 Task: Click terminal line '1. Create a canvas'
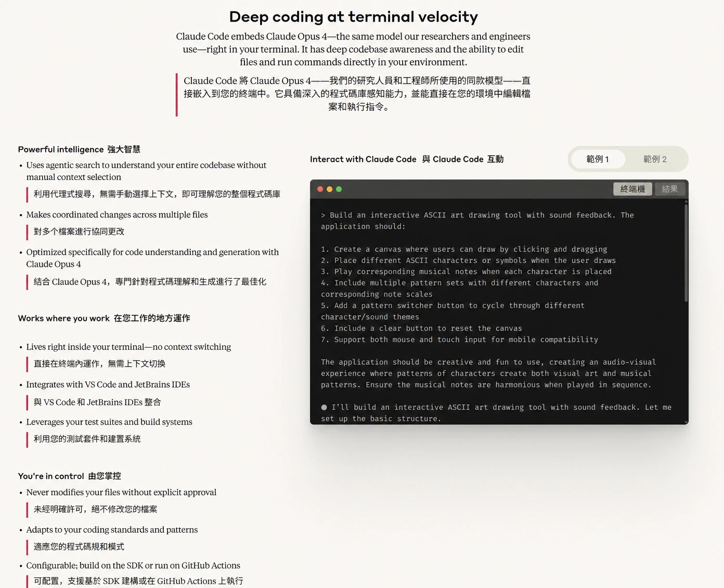pyautogui.click(x=464, y=249)
